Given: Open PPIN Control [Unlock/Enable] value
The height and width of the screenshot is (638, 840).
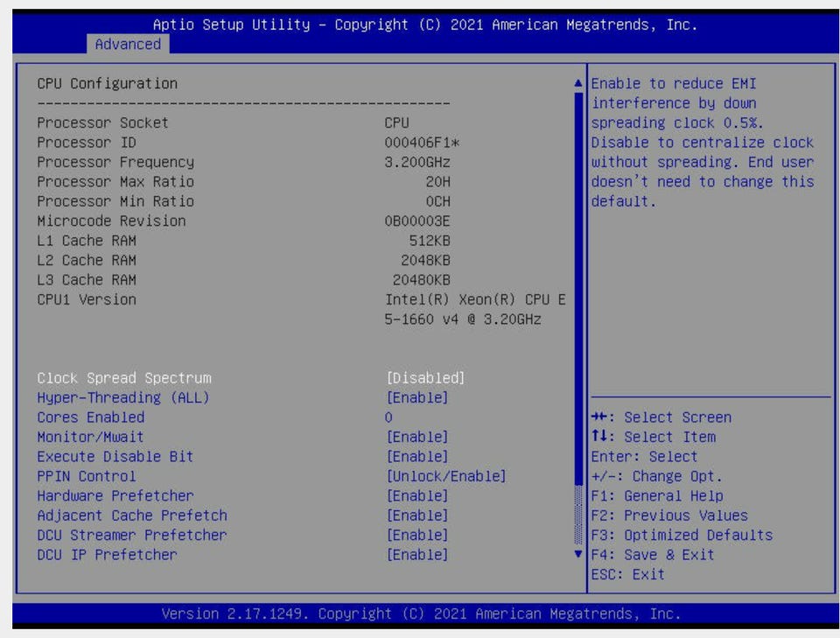Looking at the screenshot, I should (445, 476).
